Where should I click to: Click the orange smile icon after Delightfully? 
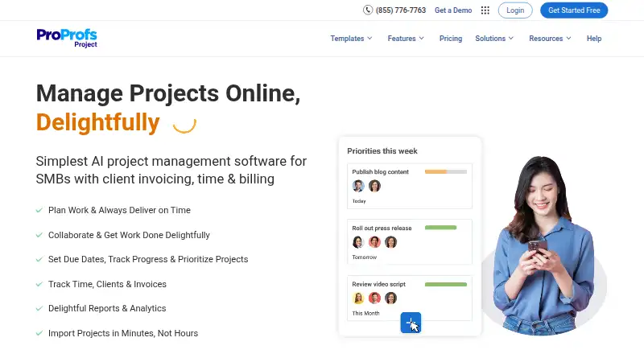[x=184, y=125]
